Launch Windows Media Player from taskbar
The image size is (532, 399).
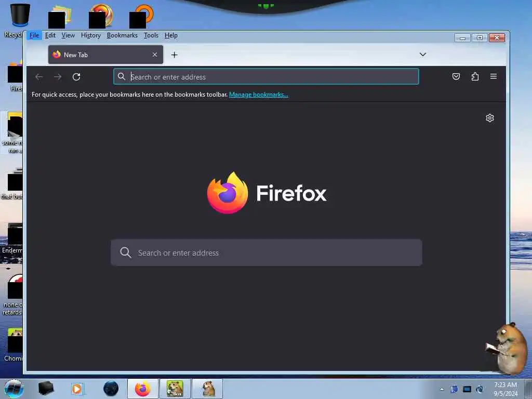coord(77,389)
